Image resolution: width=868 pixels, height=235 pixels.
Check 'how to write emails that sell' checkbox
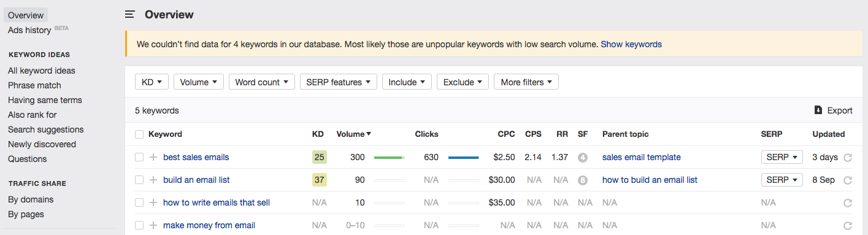[x=139, y=202]
